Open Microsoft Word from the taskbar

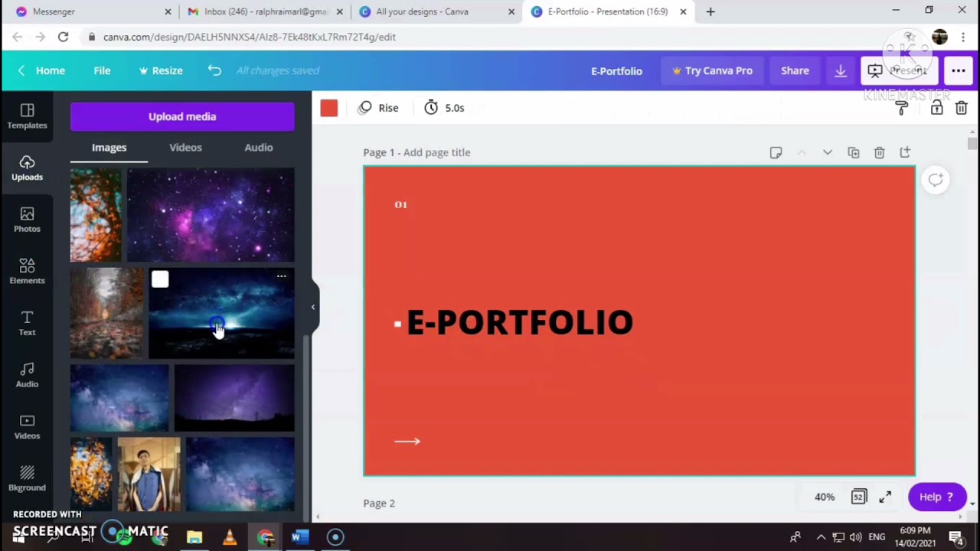[299, 537]
